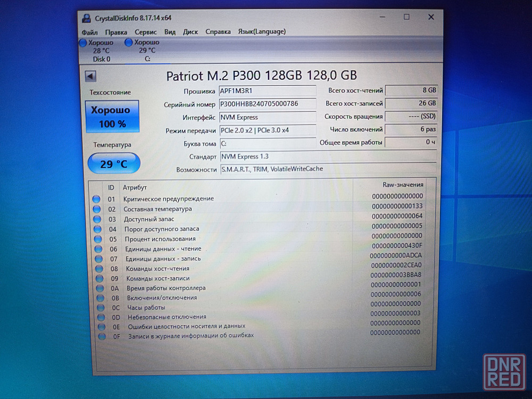
Task: Click the total host reads value 8 GB
Action: click(411, 90)
